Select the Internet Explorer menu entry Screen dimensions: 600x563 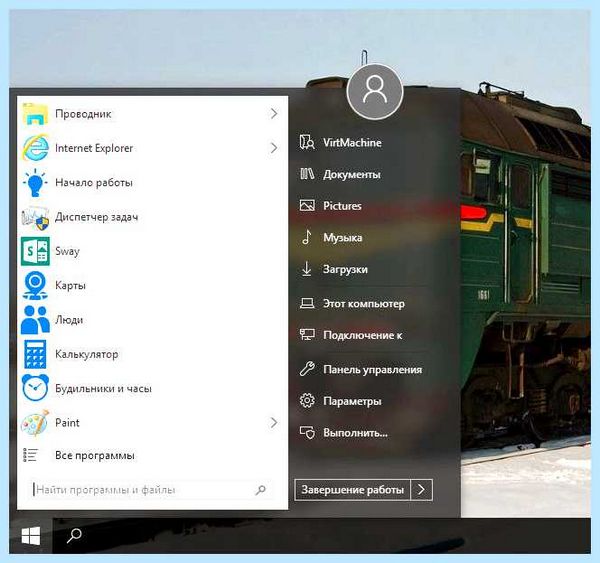(x=152, y=148)
